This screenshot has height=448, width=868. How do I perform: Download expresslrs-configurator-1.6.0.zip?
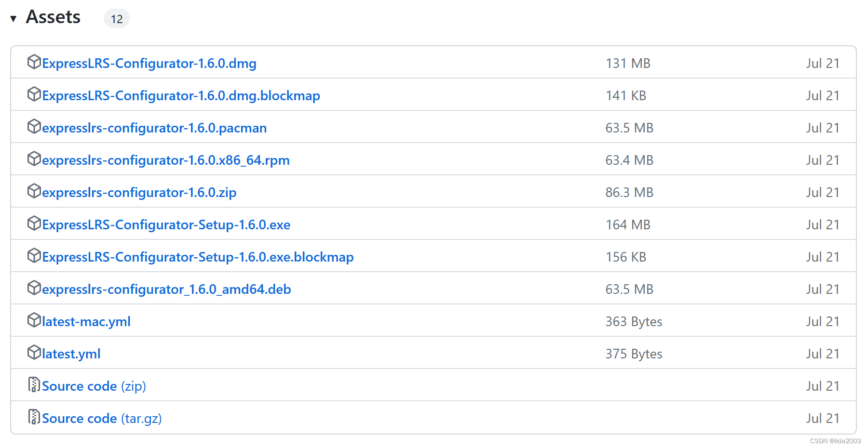[139, 192]
